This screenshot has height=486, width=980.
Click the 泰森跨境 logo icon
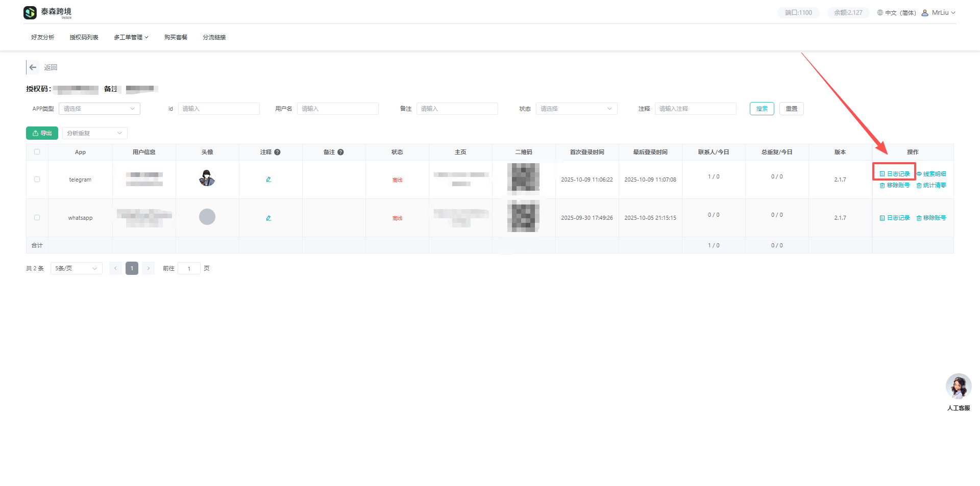pyautogui.click(x=30, y=12)
